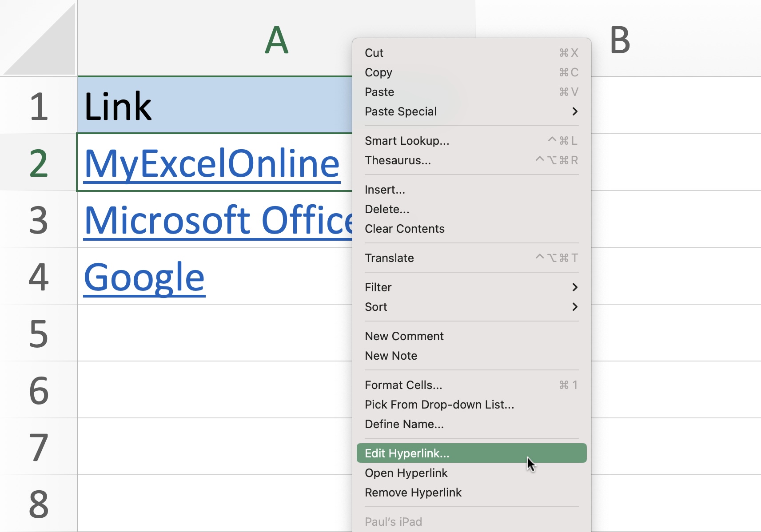Screen dimensions: 761x532
Task: Open the Thesaurus menu entry
Action: click(x=471, y=160)
